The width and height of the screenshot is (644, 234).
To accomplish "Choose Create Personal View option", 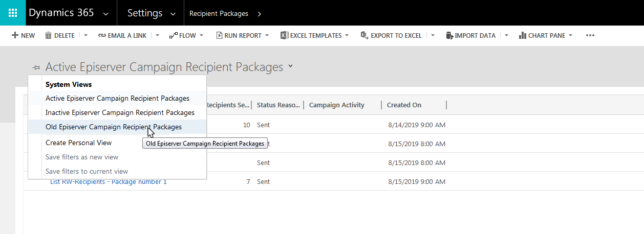I will pyautogui.click(x=78, y=143).
